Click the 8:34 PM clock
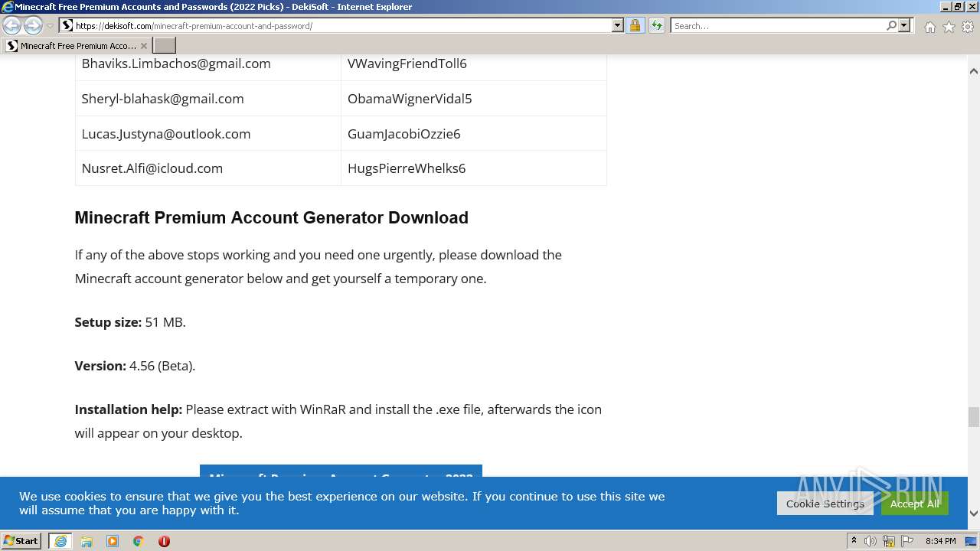Viewport: 980px width, 551px height. click(940, 541)
